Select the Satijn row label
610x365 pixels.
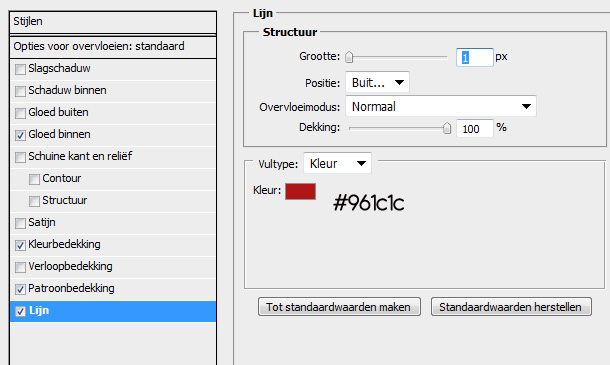[42, 222]
